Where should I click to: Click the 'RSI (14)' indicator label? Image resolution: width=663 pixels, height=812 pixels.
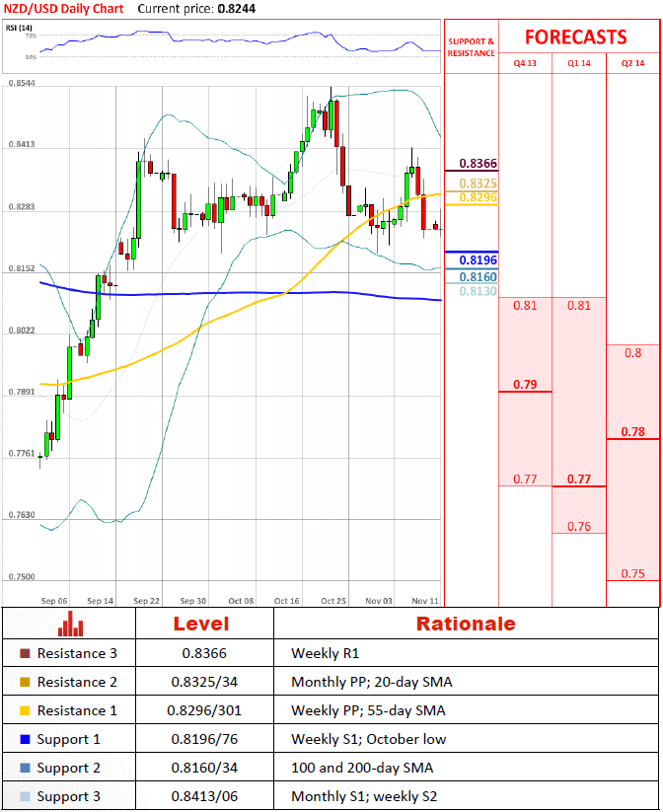pos(19,28)
